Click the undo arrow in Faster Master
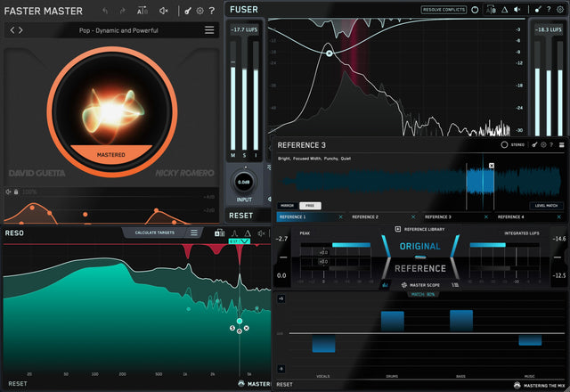This screenshot has width=570, height=392. tap(105, 11)
